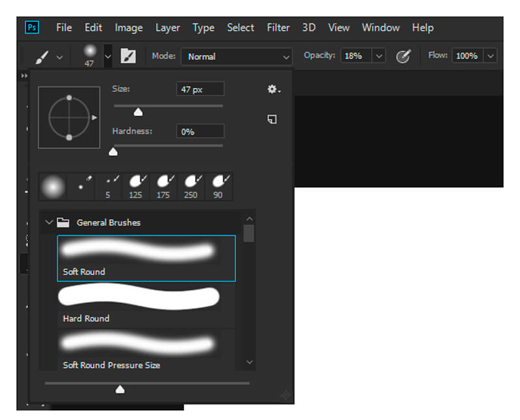The height and width of the screenshot is (420, 520).
Task: Select the recent brush sized 90
Action: [x=218, y=187]
